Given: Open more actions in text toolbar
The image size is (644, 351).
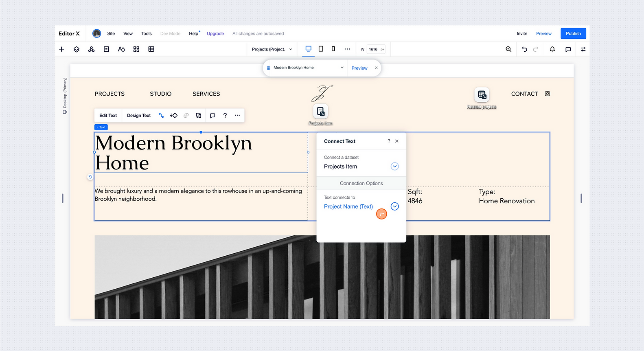Looking at the screenshot, I should pyautogui.click(x=237, y=115).
